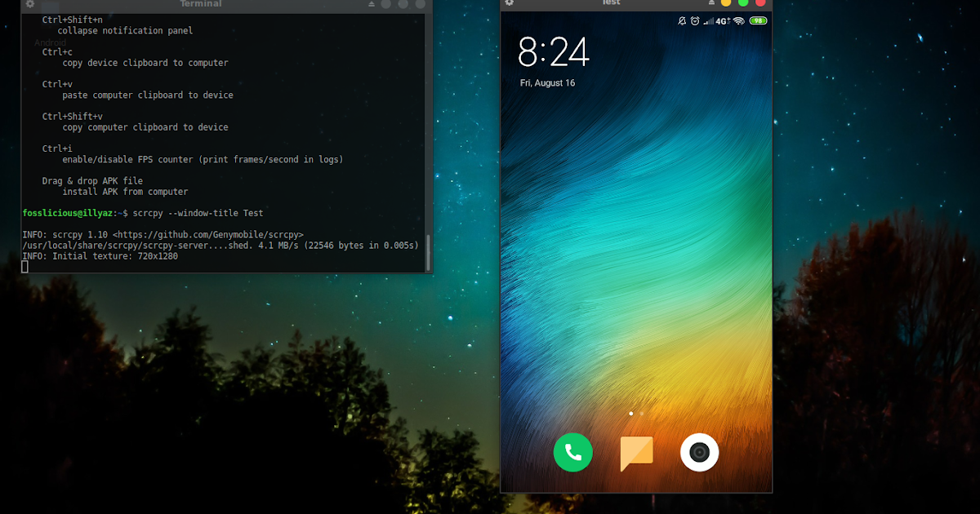Click the WiFi status icon

point(739,20)
